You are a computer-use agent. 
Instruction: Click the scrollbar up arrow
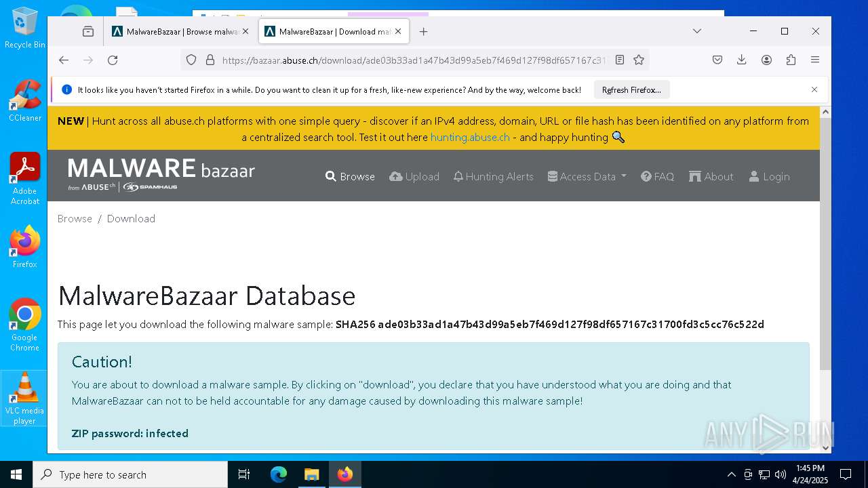[825, 112]
